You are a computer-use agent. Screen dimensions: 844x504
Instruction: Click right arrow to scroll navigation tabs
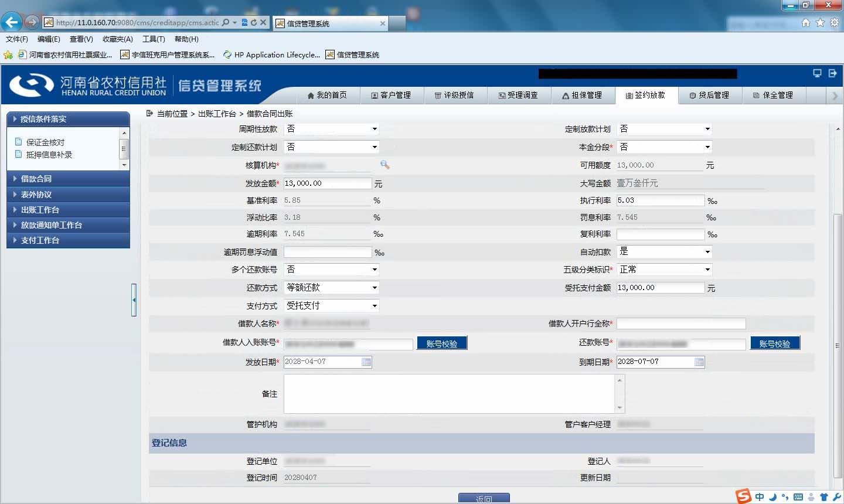tap(835, 96)
